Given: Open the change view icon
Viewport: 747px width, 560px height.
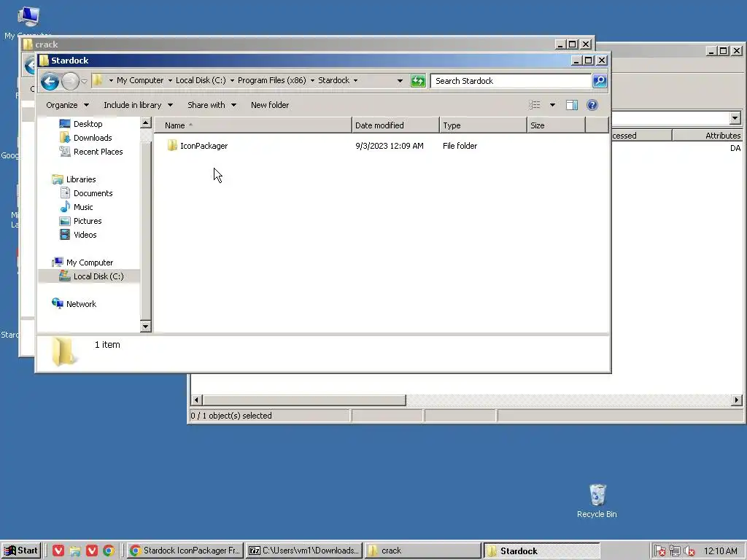Looking at the screenshot, I should pos(535,105).
